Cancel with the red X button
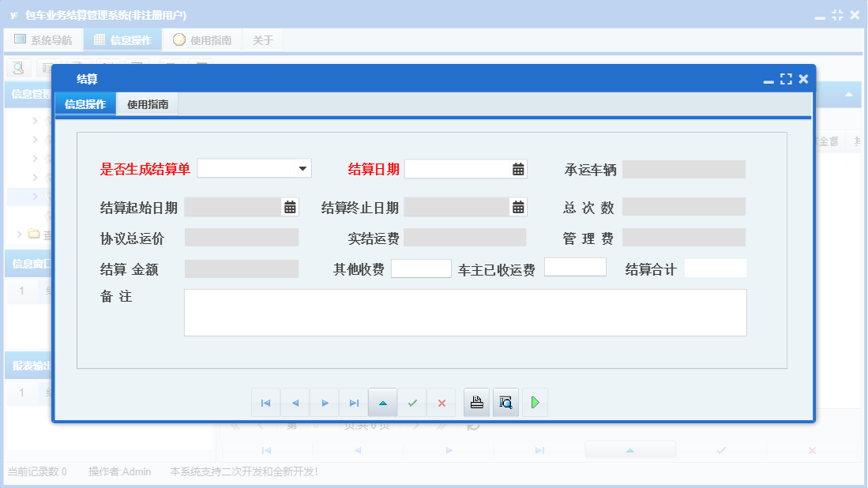868x488 pixels. (442, 402)
